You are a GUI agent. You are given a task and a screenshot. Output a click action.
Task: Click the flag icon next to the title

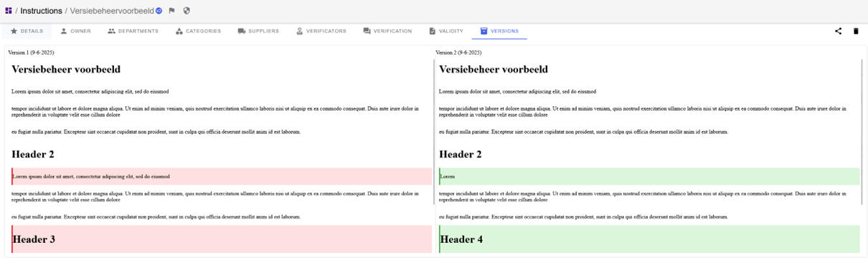click(x=172, y=11)
